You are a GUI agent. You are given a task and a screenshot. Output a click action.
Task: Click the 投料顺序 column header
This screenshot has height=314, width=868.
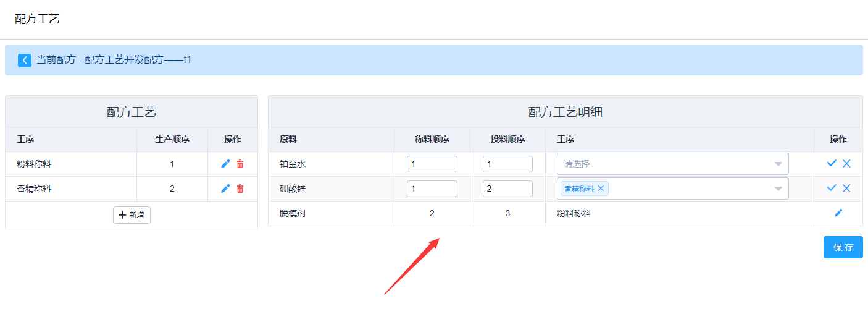tap(507, 139)
